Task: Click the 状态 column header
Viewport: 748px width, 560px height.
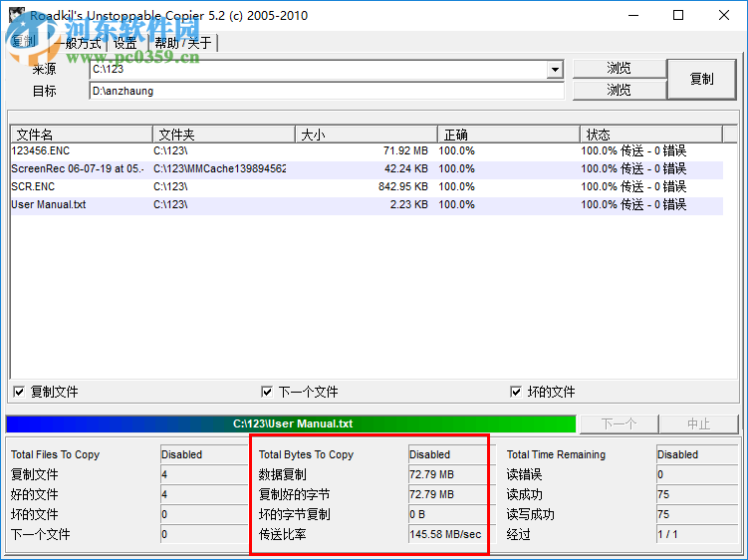Action: point(651,135)
